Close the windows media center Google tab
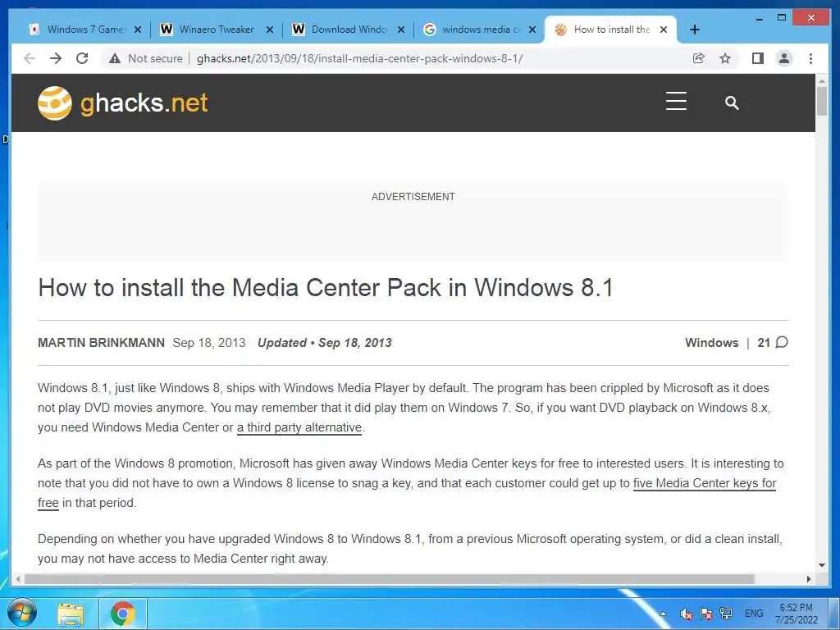 coord(532,30)
